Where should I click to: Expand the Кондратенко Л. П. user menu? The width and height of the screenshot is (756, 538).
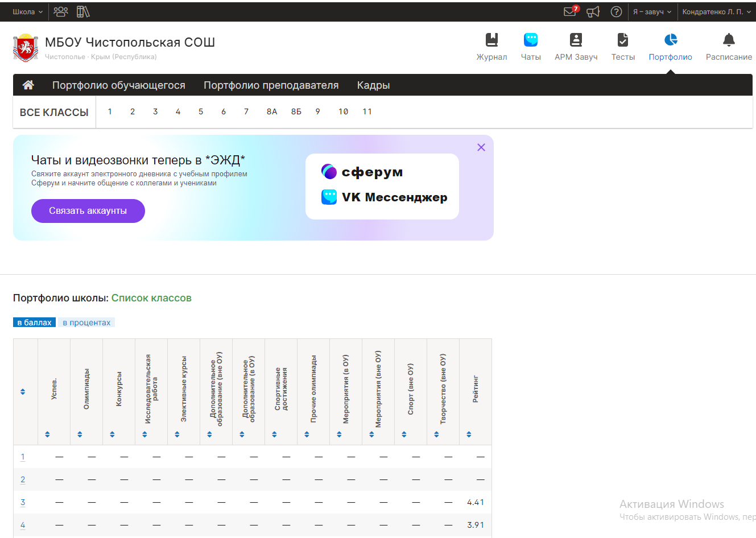[716, 12]
